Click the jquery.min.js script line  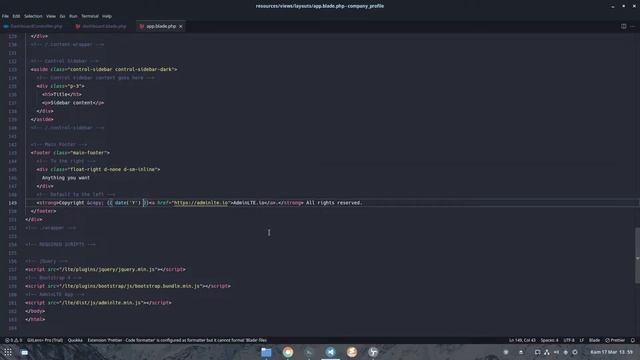pyautogui.click(x=105, y=269)
